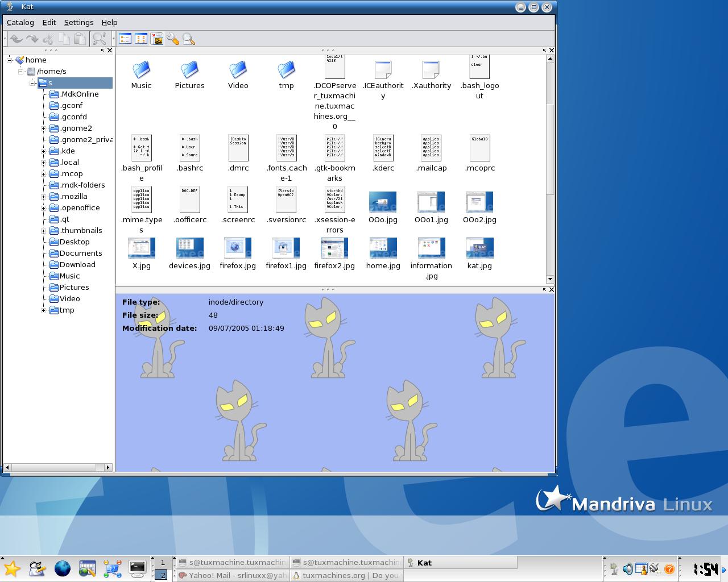Detach the file info panel
728x582 pixels.
[544, 289]
